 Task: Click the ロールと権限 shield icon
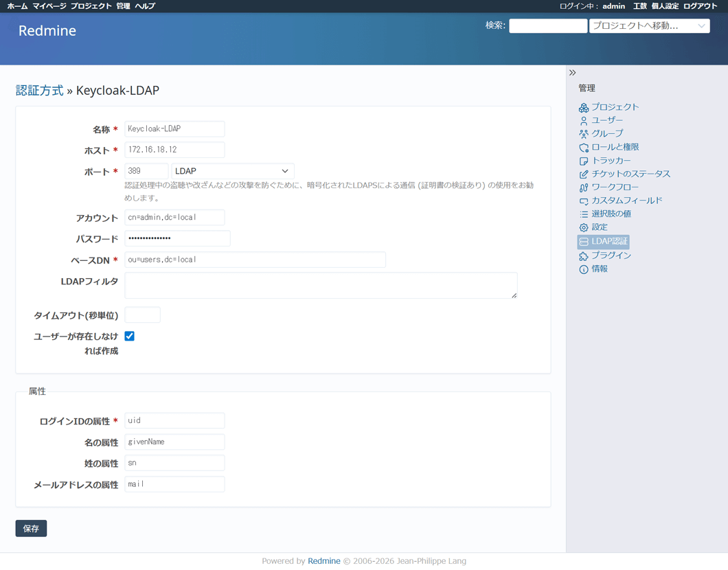tap(583, 148)
